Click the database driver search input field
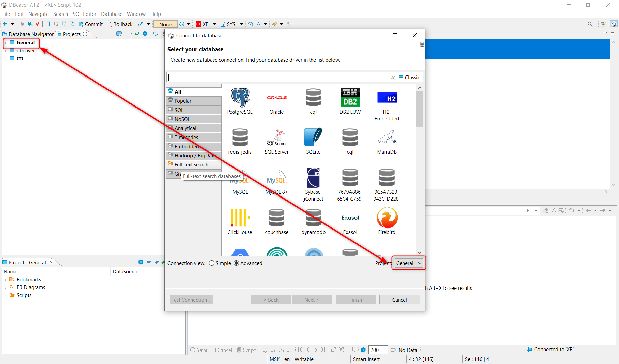The width and height of the screenshot is (619, 364). coord(280,77)
